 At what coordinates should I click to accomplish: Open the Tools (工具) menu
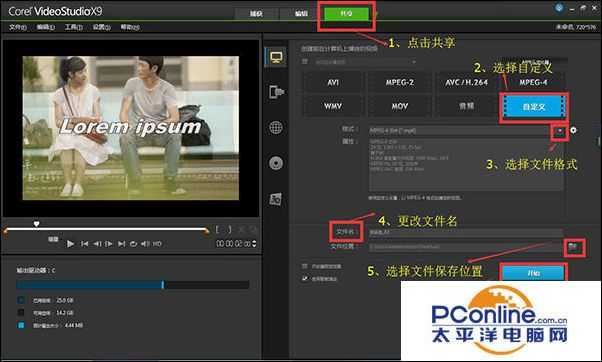[x=73, y=27]
